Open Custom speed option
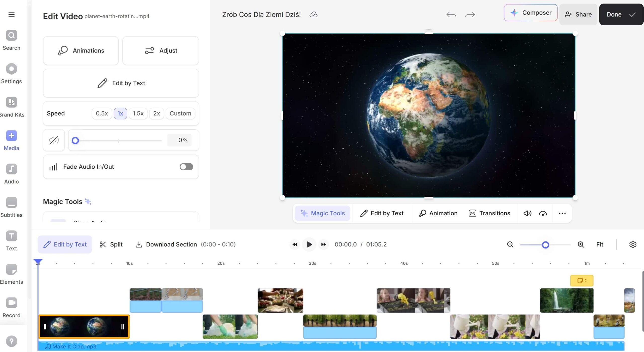644x352 pixels. (x=180, y=114)
